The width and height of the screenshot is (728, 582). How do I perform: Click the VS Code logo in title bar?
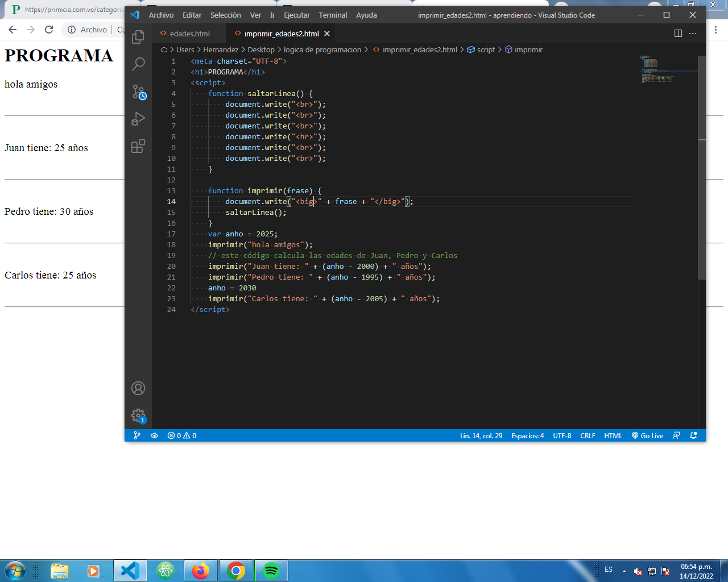click(x=135, y=15)
